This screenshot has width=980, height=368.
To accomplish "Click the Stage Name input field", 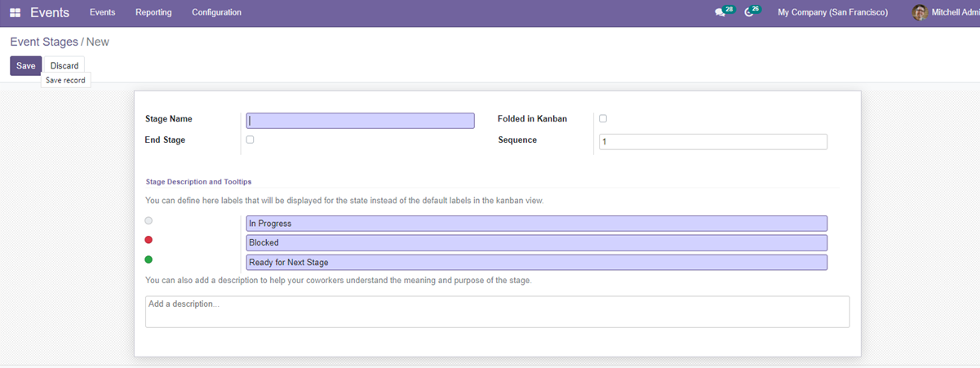I will pyautogui.click(x=360, y=121).
